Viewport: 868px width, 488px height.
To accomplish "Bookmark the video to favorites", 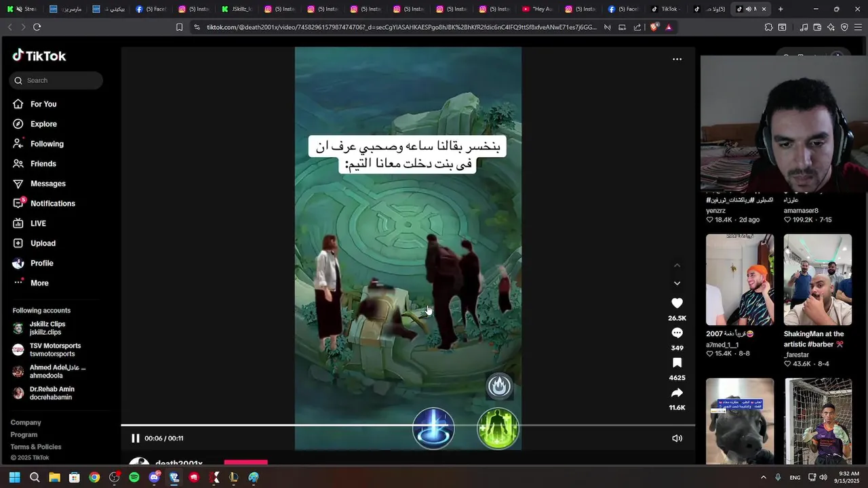I will tap(677, 363).
